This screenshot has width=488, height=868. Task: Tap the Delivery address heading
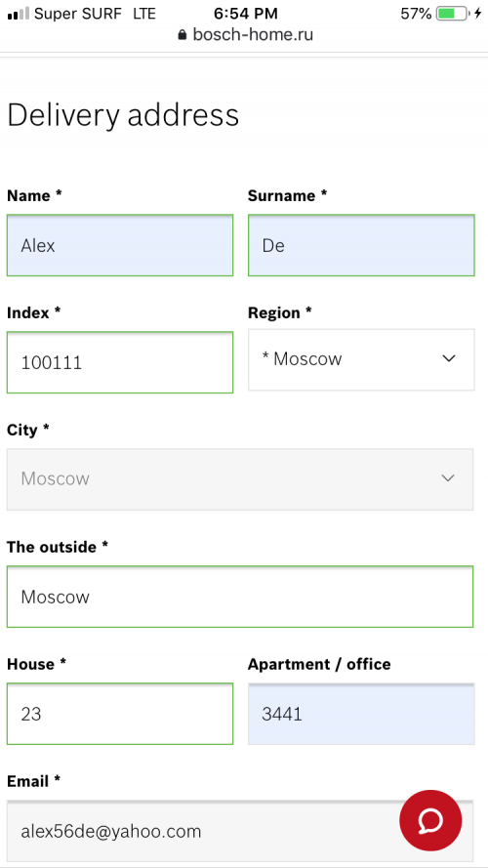point(123,115)
